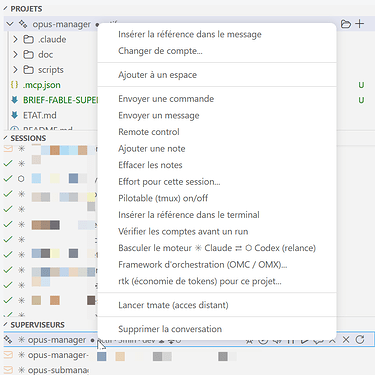Image resolution: width=375 pixels, height=375 pixels.
Task: Collapse the opus-manager project tree
Action: pyautogui.click(x=10, y=24)
